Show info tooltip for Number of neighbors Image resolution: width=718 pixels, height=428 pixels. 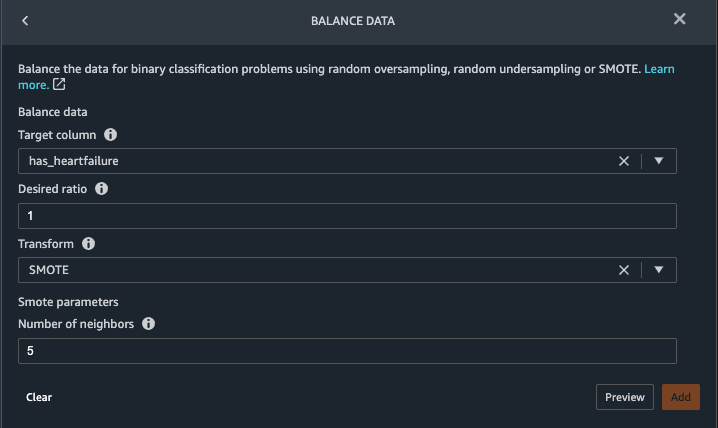point(149,324)
